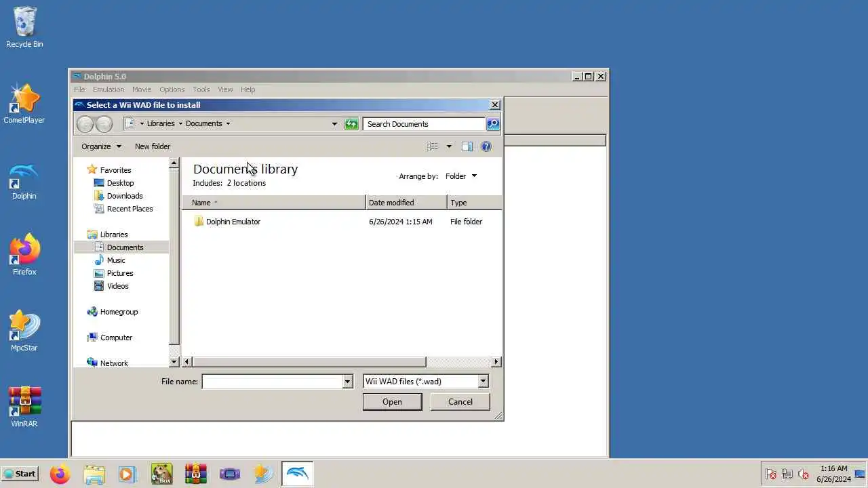Viewport: 868px width, 488px height.
Task: Open the Dolphin Emulator folder
Action: (233, 222)
